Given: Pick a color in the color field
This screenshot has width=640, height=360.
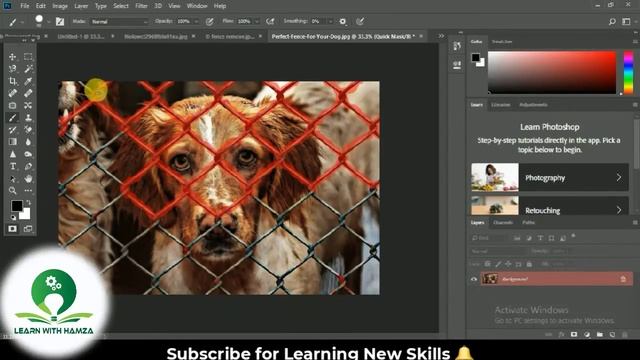Looking at the screenshot, I should click(x=552, y=73).
